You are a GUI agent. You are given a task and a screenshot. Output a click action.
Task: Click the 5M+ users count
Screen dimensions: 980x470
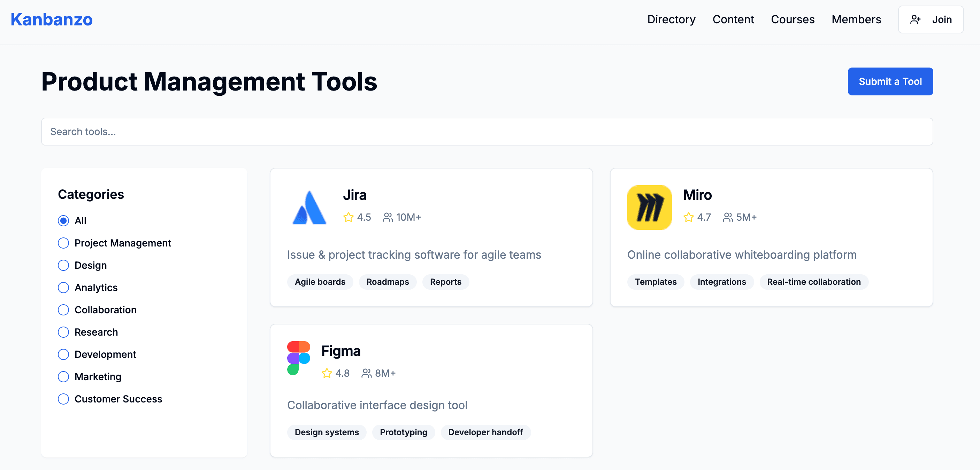pos(747,217)
